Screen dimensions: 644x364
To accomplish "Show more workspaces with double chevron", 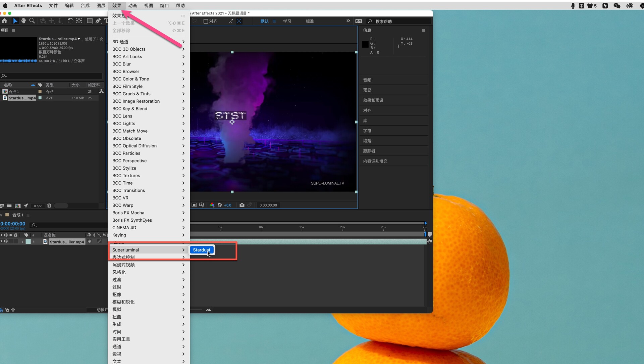I will (348, 21).
